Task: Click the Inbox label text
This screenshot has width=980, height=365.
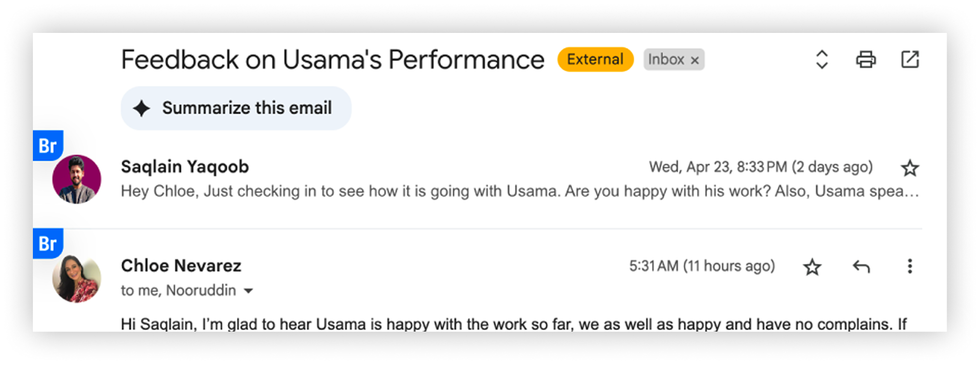Action: coord(666,60)
